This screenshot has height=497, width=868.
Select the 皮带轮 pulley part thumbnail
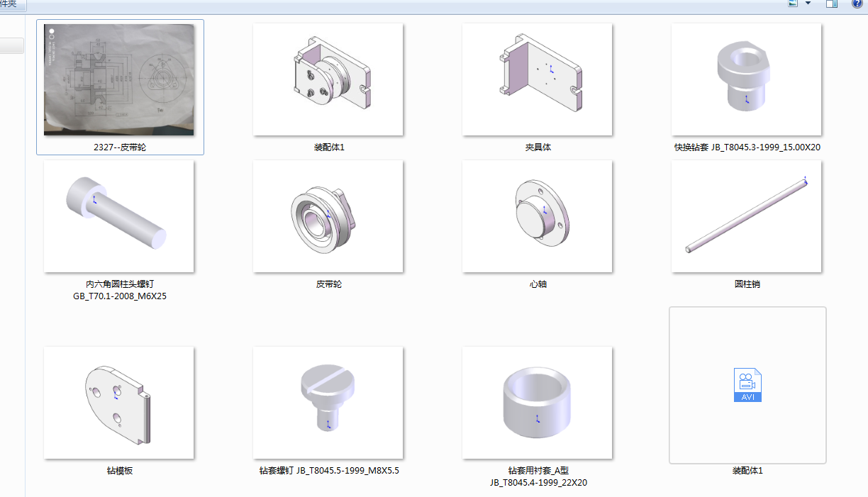pyautogui.click(x=328, y=216)
